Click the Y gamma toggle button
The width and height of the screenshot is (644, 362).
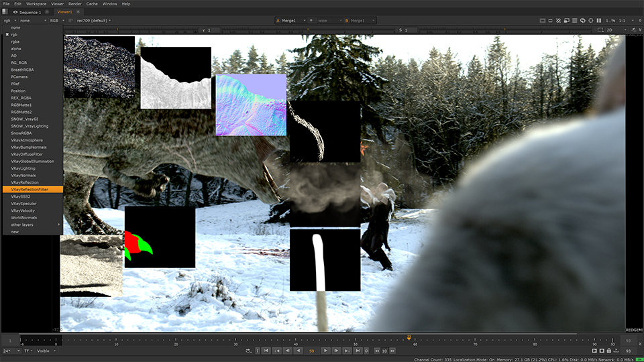pyautogui.click(x=204, y=30)
